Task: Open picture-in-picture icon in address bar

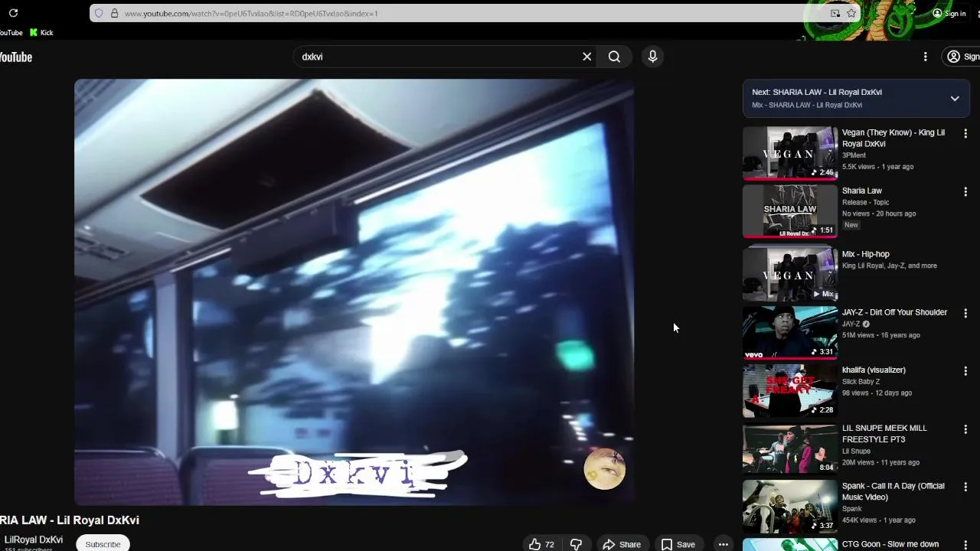Action: click(x=835, y=13)
